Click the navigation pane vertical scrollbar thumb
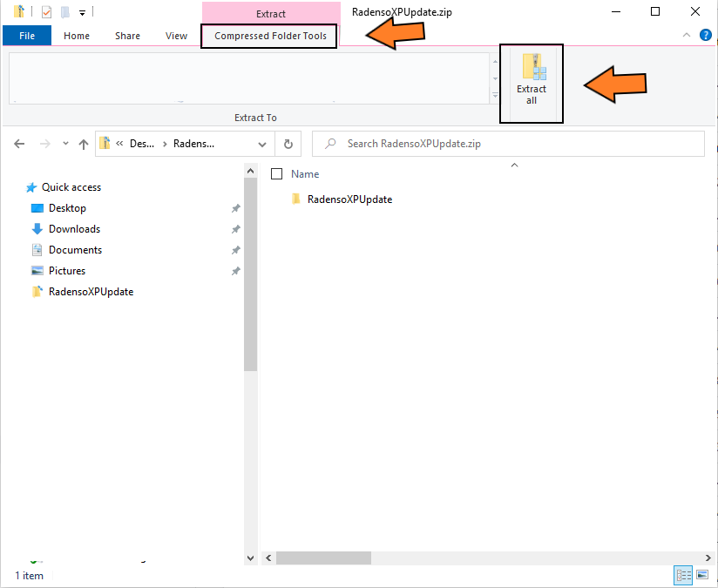Image resolution: width=718 pixels, height=588 pixels. tap(250, 274)
